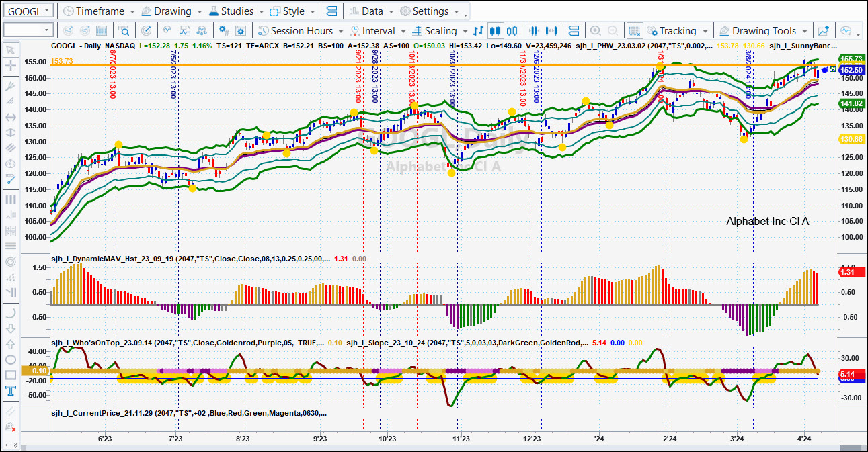Open the Timeframe menu
Image resolution: width=868 pixels, height=452 pixels.
(x=97, y=11)
